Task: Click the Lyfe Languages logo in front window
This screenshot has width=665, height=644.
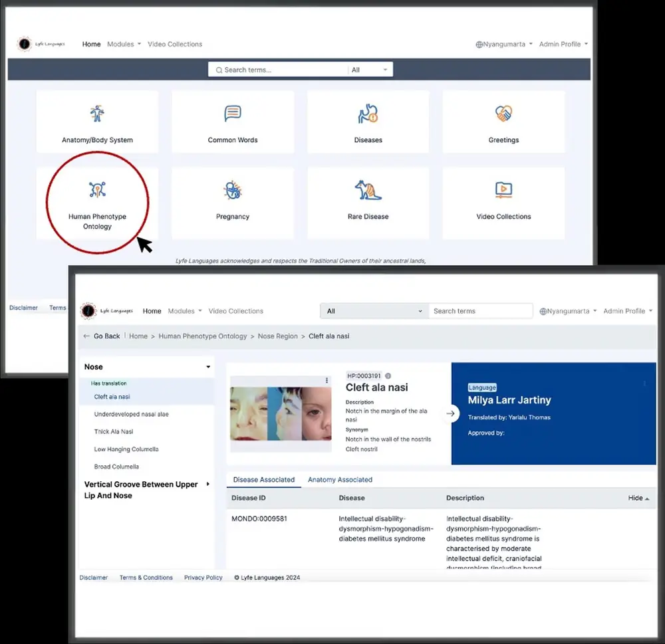Action: click(x=106, y=311)
